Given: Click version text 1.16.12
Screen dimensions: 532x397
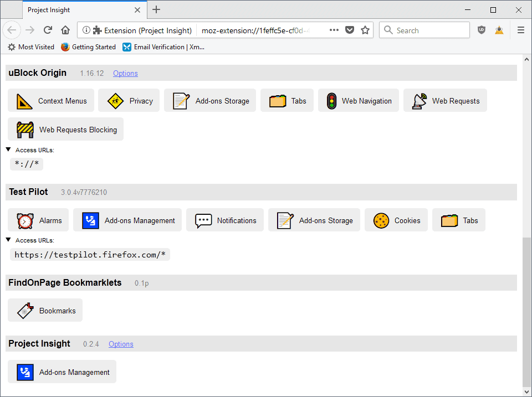Looking at the screenshot, I should click(91, 73).
